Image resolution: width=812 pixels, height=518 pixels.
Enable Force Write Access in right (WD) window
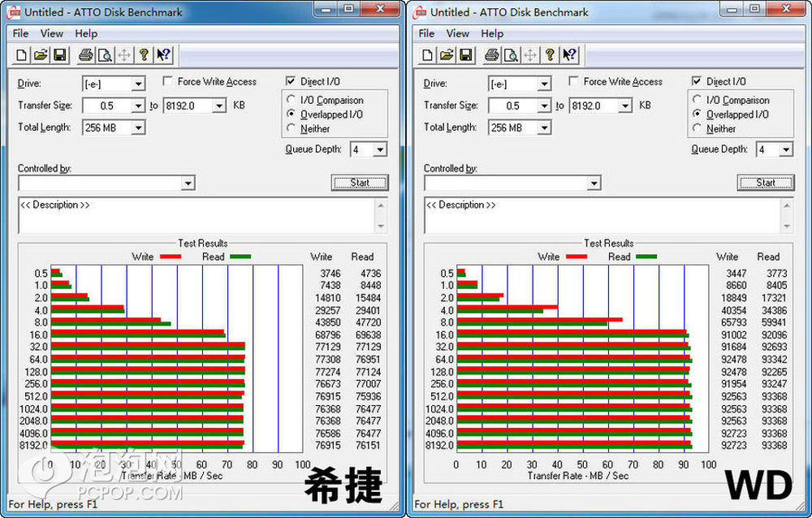pyautogui.click(x=573, y=81)
